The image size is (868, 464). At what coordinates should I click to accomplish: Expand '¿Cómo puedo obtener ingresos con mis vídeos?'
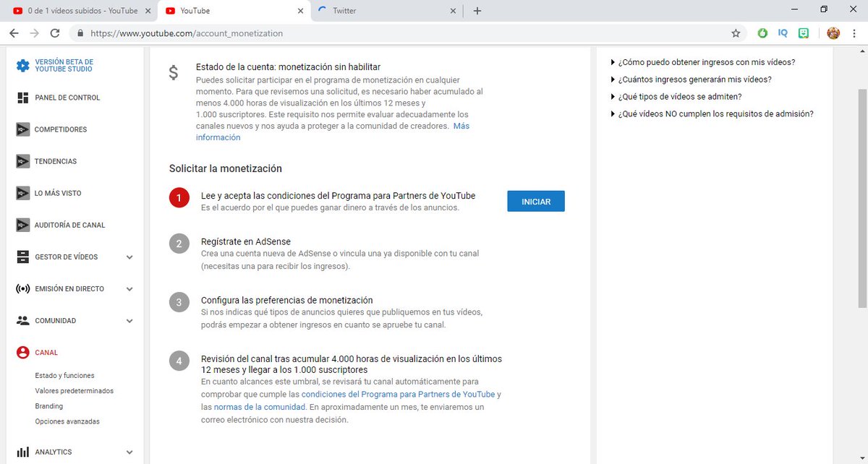pyautogui.click(x=703, y=62)
